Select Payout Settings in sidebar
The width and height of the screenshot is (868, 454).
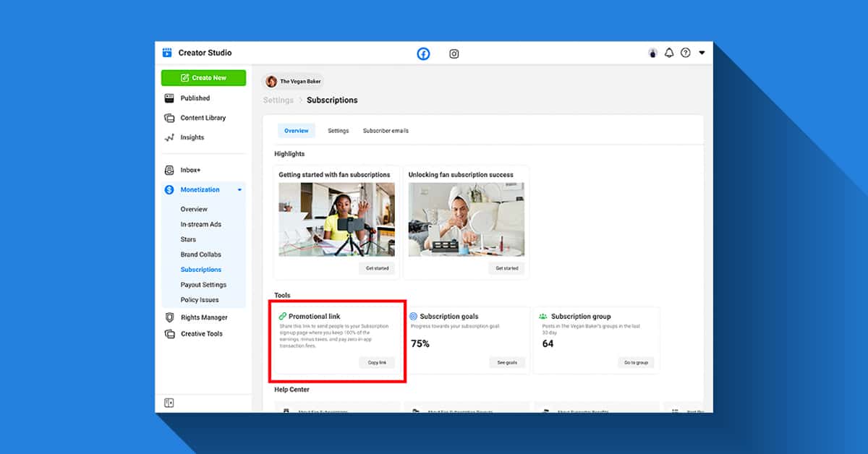203,285
